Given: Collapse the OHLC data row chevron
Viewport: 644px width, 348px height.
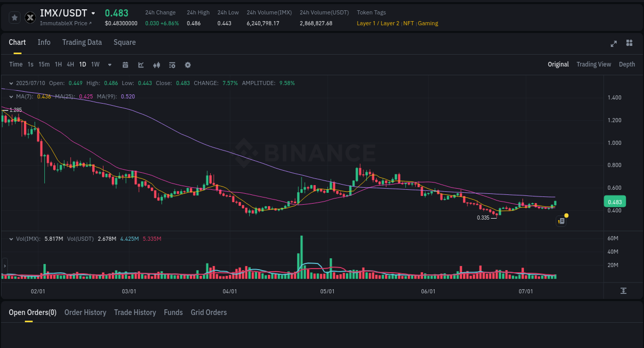Looking at the screenshot, I should 10,82.
